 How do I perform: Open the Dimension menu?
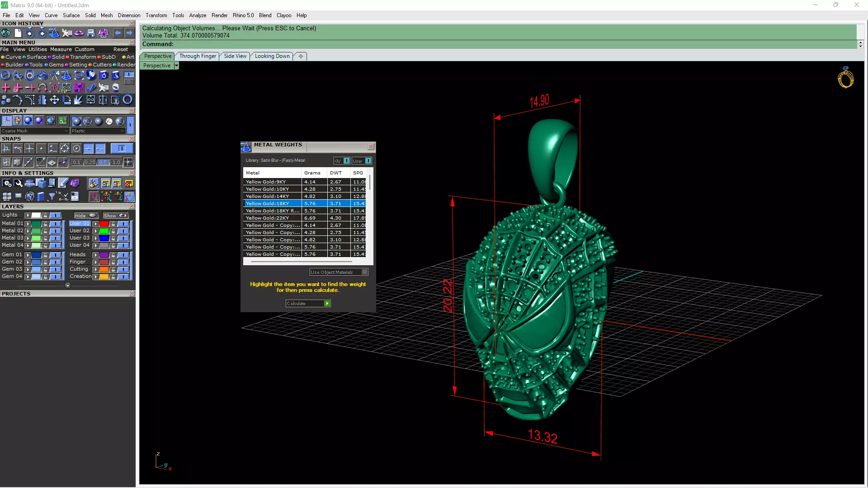[x=129, y=15]
